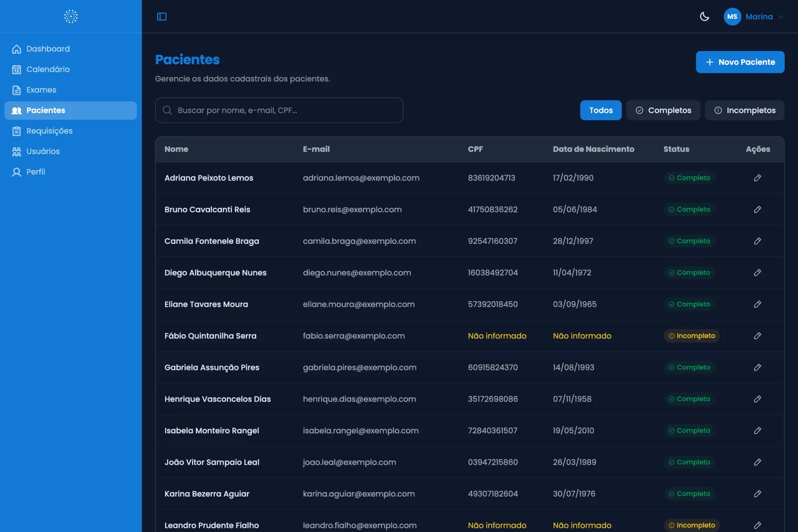
Task: Open the Marina user menu chevron
Action: click(781, 16)
